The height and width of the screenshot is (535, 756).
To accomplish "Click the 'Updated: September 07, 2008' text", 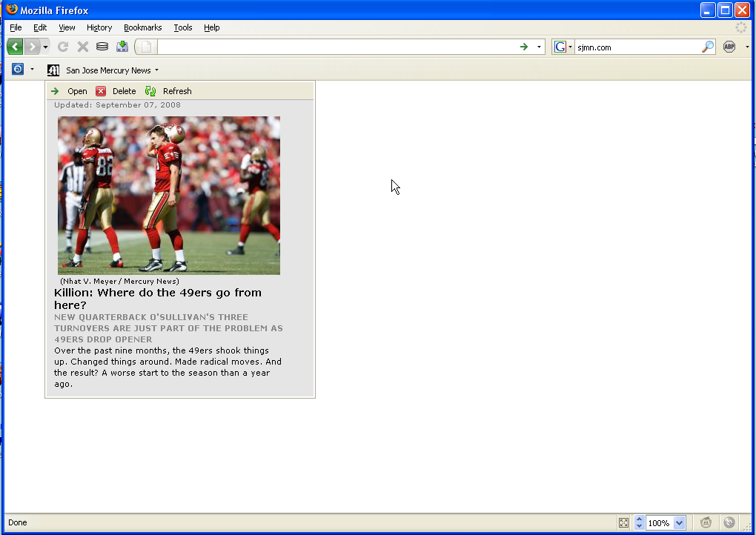I will point(117,104).
